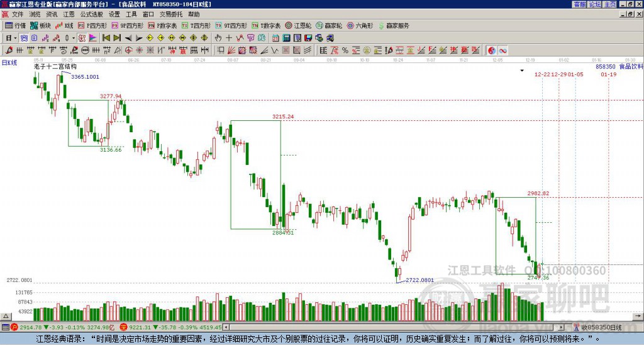The image size is (644, 345).
Task: Select the Gann fan lines tool
Action: click(x=231, y=50)
